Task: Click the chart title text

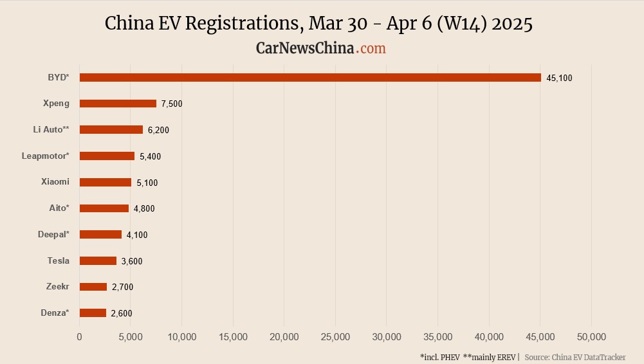Action: (318, 24)
